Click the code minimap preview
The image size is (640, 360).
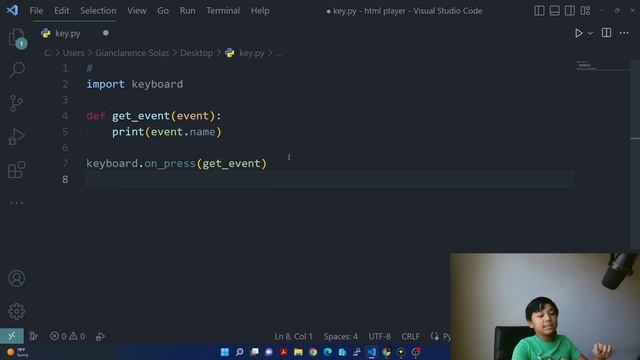click(x=587, y=65)
